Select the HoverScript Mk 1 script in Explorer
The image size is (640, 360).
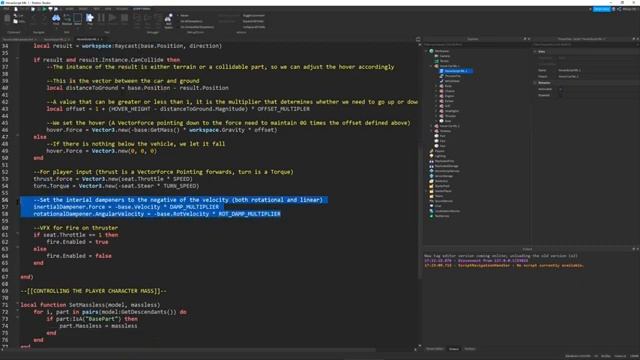pos(456,71)
